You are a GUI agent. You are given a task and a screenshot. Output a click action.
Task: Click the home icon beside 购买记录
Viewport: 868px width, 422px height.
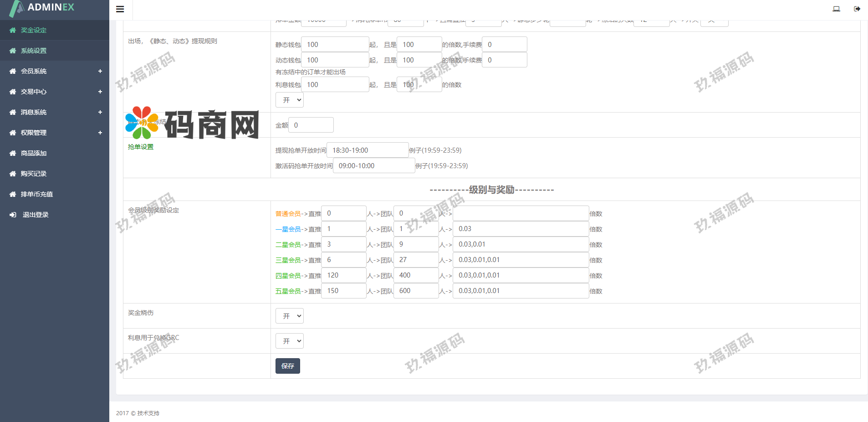[x=13, y=174]
